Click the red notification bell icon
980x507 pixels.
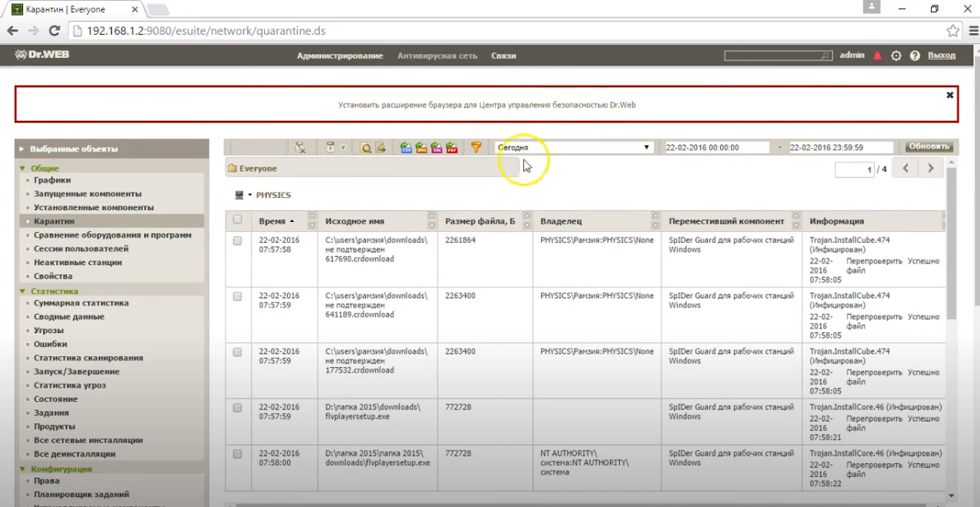(x=877, y=56)
